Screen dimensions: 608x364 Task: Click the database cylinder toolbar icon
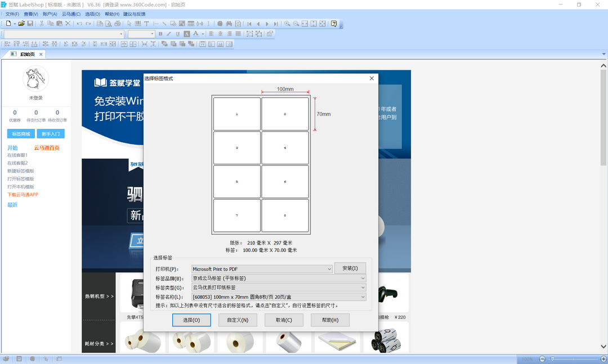pos(220,24)
